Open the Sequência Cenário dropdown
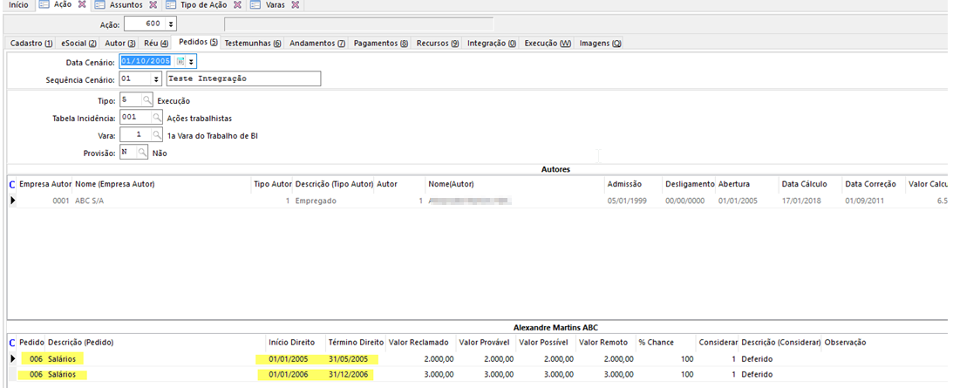This screenshot has height=388, width=980. click(x=155, y=79)
